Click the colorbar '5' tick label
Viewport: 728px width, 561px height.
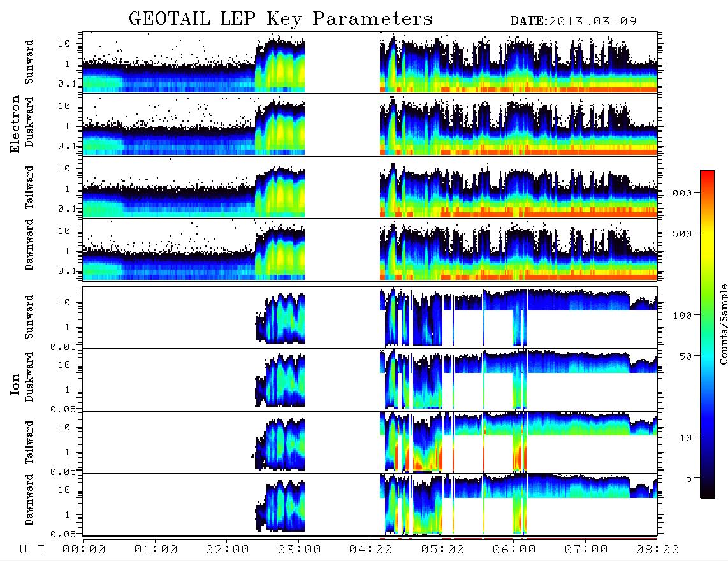click(688, 479)
